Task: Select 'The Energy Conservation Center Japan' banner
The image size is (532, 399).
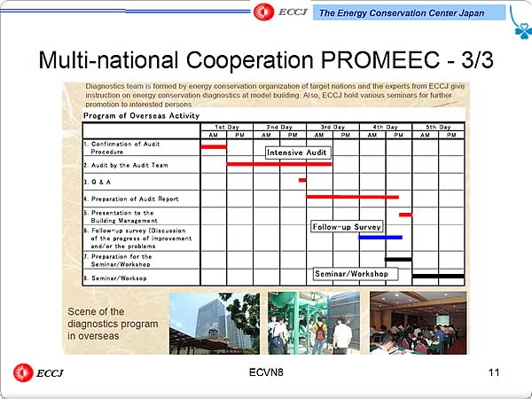Action: [409, 13]
